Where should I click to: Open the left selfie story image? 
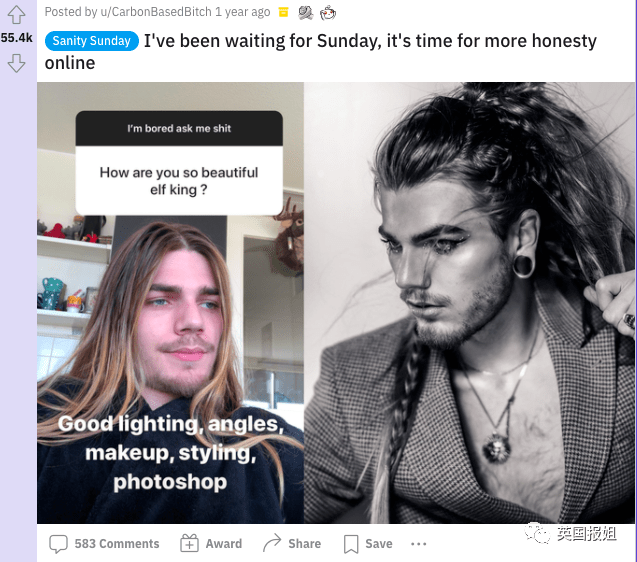point(170,303)
